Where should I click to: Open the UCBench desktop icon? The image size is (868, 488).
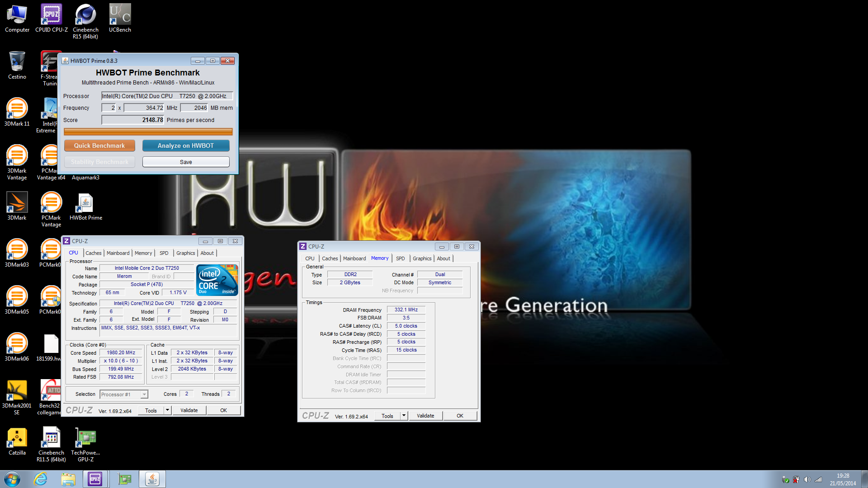(x=120, y=19)
